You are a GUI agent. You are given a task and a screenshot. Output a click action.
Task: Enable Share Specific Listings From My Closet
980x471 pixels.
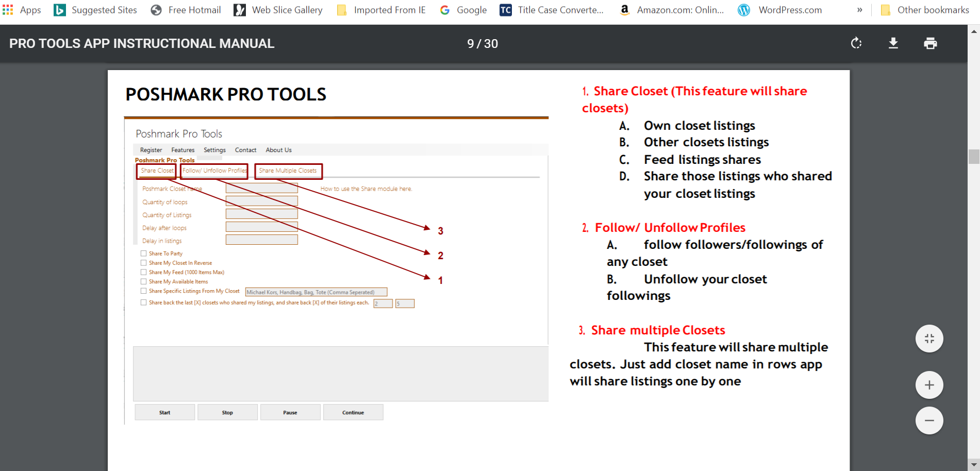pyautogui.click(x=144, y=291)
